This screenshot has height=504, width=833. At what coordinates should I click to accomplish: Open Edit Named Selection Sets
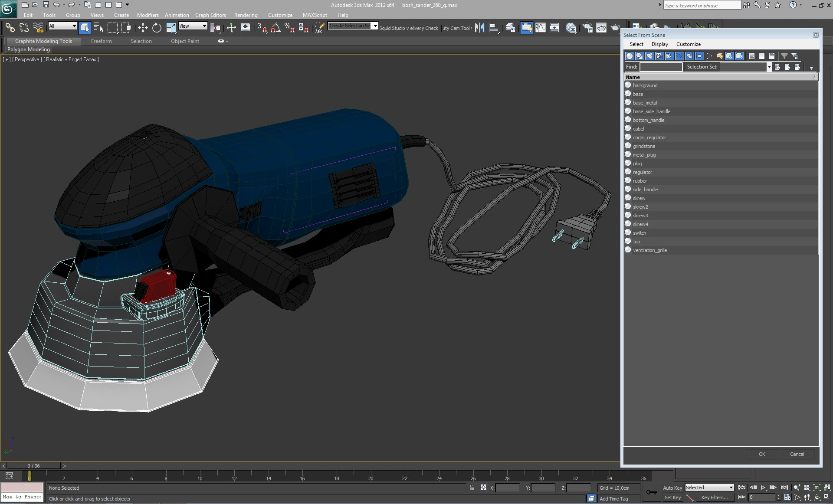[319, 28]
